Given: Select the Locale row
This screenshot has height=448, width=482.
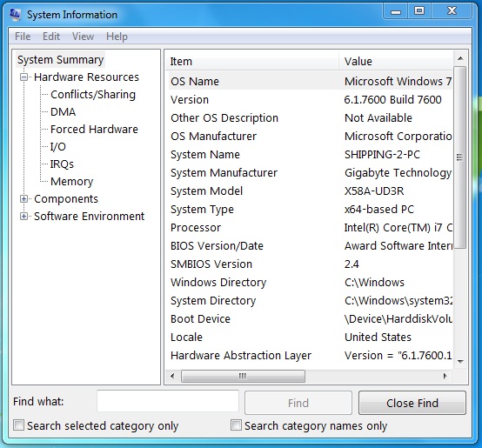Looking at the screenshot, I should tap(311, 337).
